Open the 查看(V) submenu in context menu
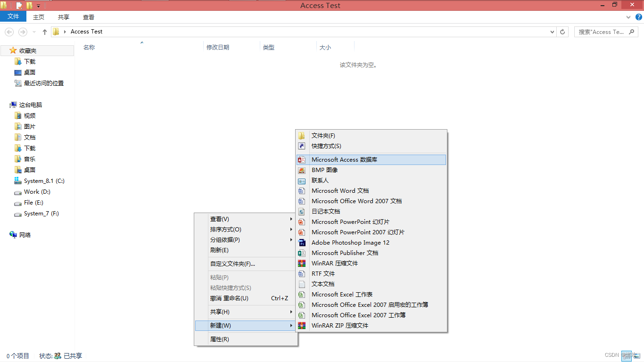The height and width of the screenshot is (362, 644). tap(246, 219)
